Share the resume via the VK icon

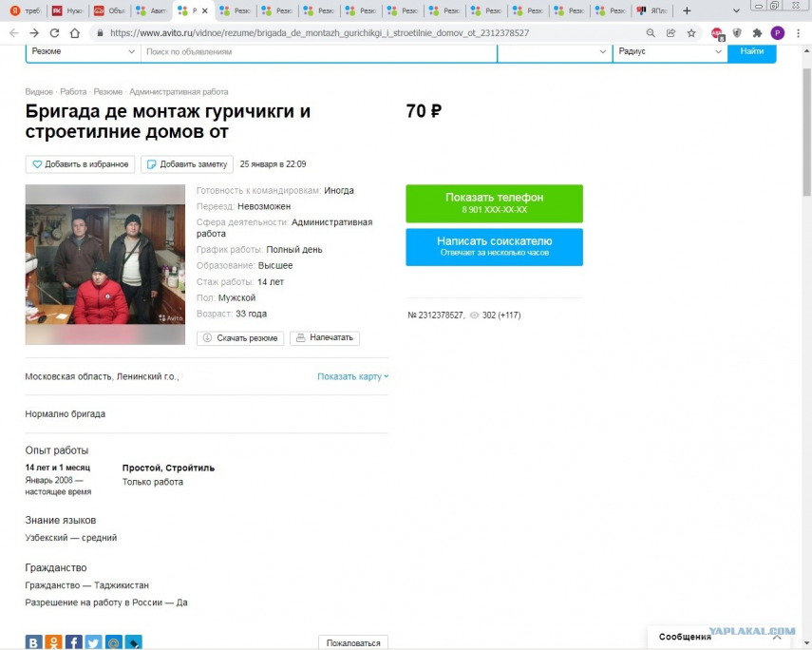point(34,642)
